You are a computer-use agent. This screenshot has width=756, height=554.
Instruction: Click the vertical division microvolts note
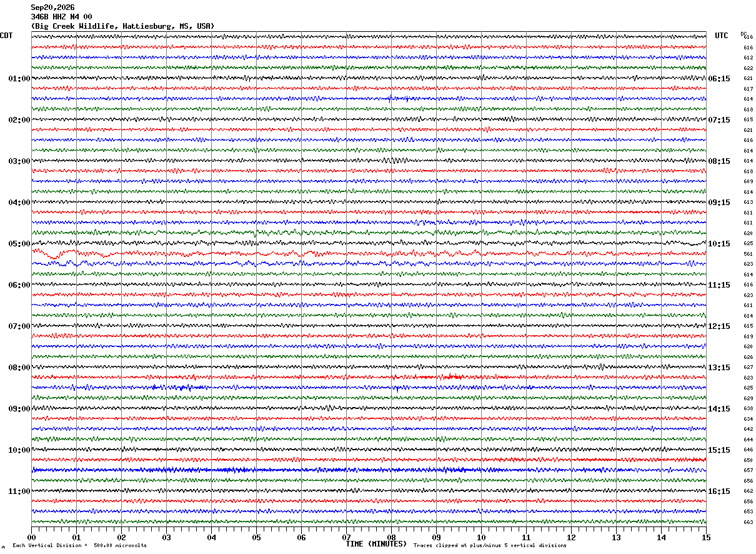point(79,545)
